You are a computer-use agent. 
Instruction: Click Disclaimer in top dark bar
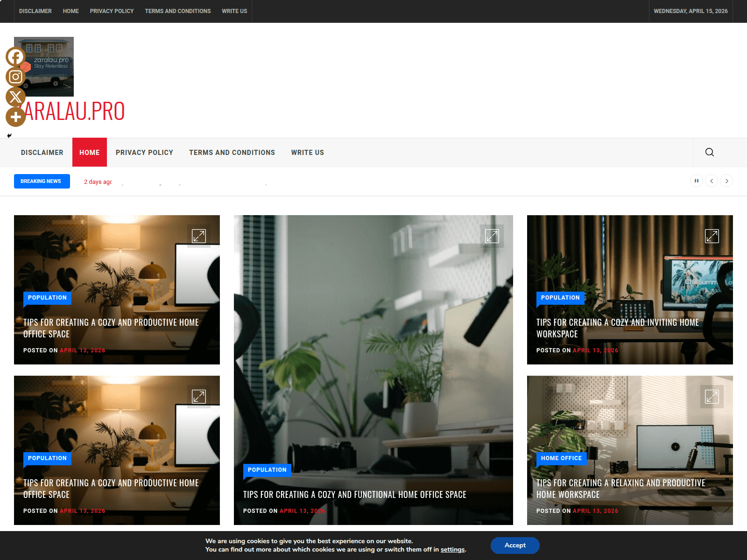click(35, 11)
